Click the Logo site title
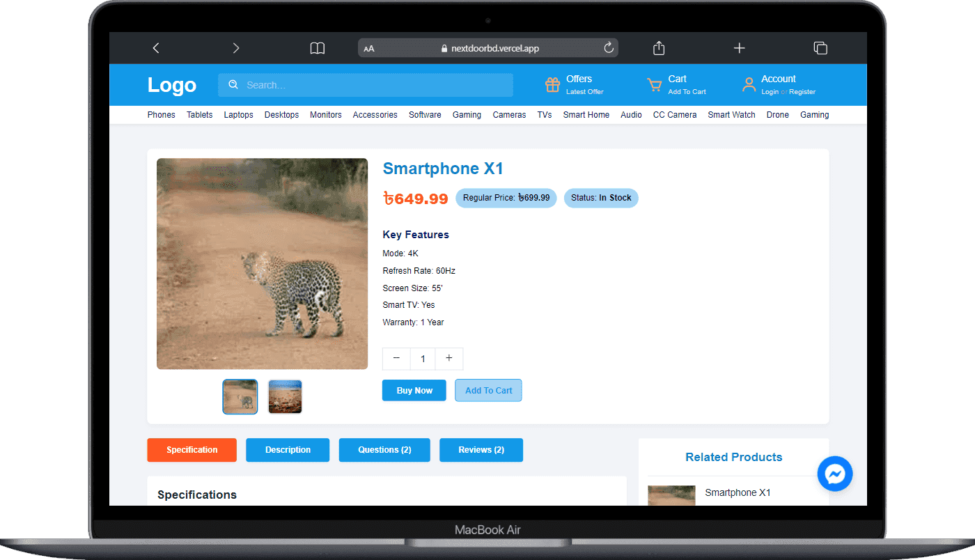The width and height of the screenshot is (975, 560). (172, 85)
